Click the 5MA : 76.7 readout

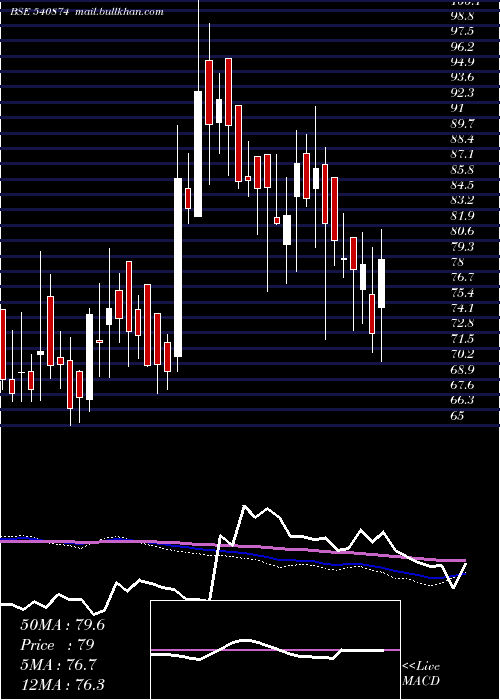(x=58, y=665)
